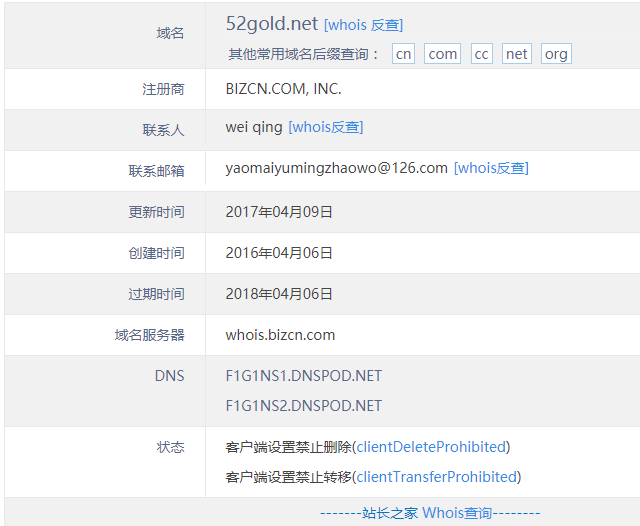
Task: Click the yaomaiyumingzhaowo@126.com email address
Action: (x=336, y=168)
